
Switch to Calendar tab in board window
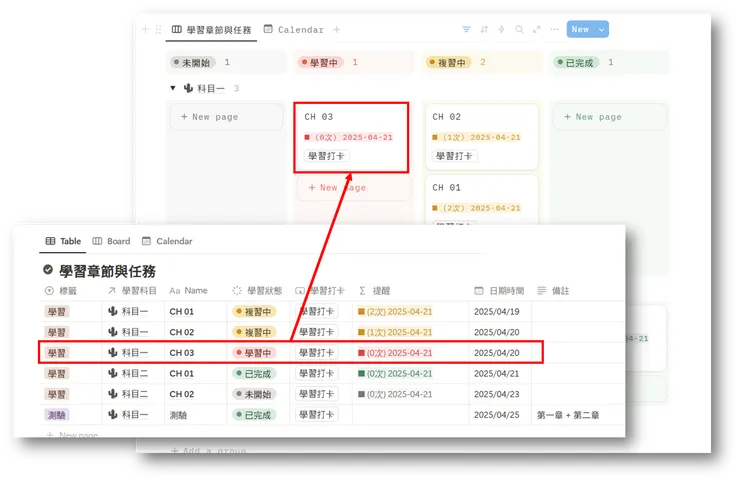(294, 30)
